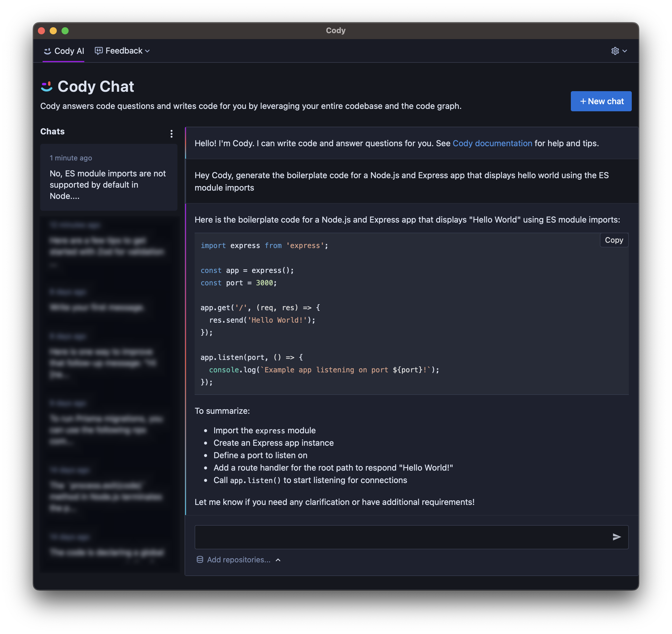Click the 'To summarize:' text
This screenshot has height=634, width=672.
pos(222,411)
